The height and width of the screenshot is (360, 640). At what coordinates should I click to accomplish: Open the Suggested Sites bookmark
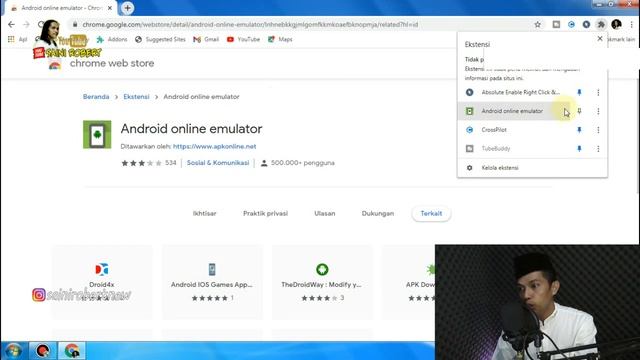click(160, 40)
